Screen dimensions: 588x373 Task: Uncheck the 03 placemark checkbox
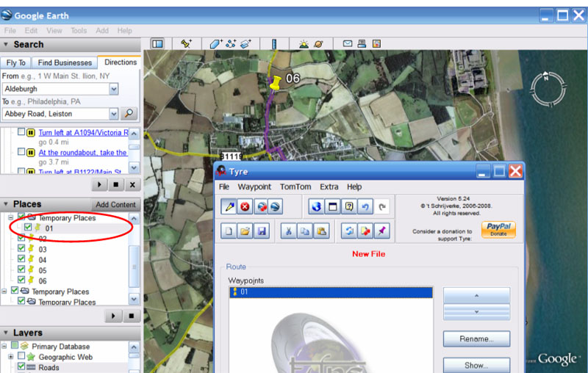21,248
